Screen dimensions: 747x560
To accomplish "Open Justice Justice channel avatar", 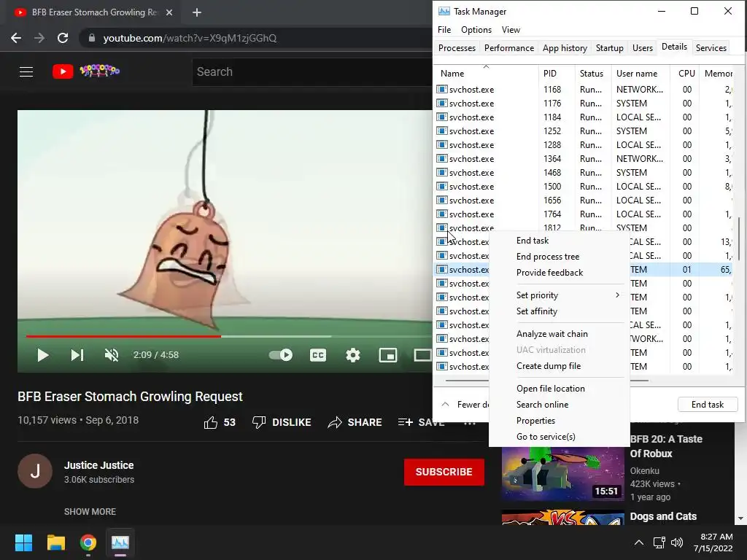I will click(35, 471).
